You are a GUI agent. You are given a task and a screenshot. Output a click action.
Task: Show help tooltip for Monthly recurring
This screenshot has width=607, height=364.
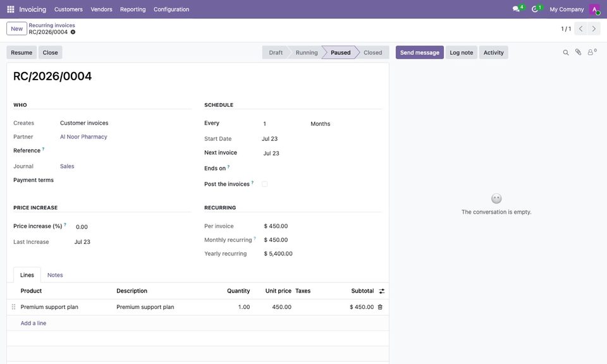click(x=255, y=238)
